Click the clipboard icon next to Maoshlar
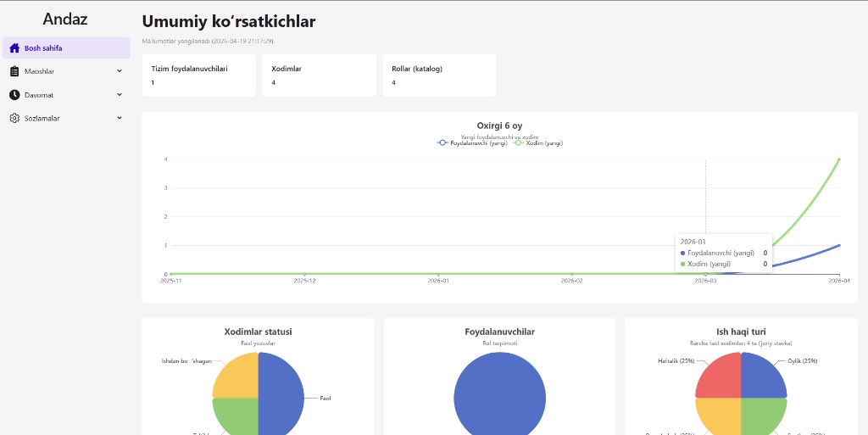 pyautogui.click(x=14, y=71)
